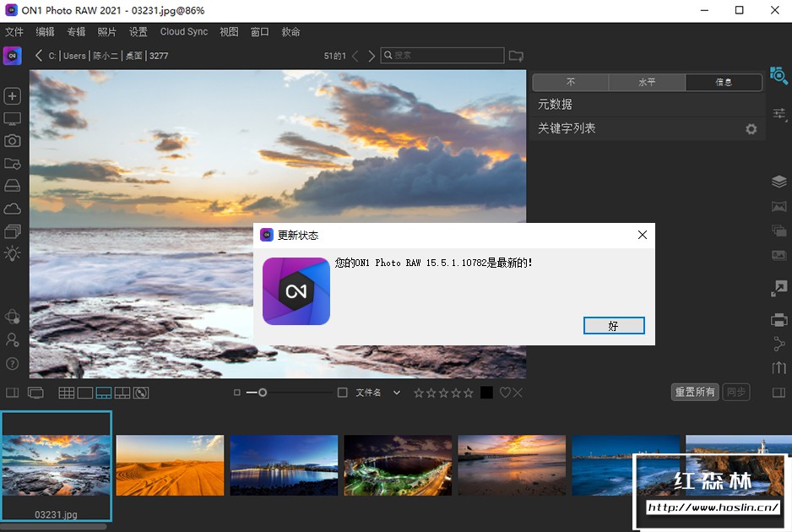Click the add plus icon in left sidebar
The width and height of the screenshot is (792, 532).
tap(12, 96)
